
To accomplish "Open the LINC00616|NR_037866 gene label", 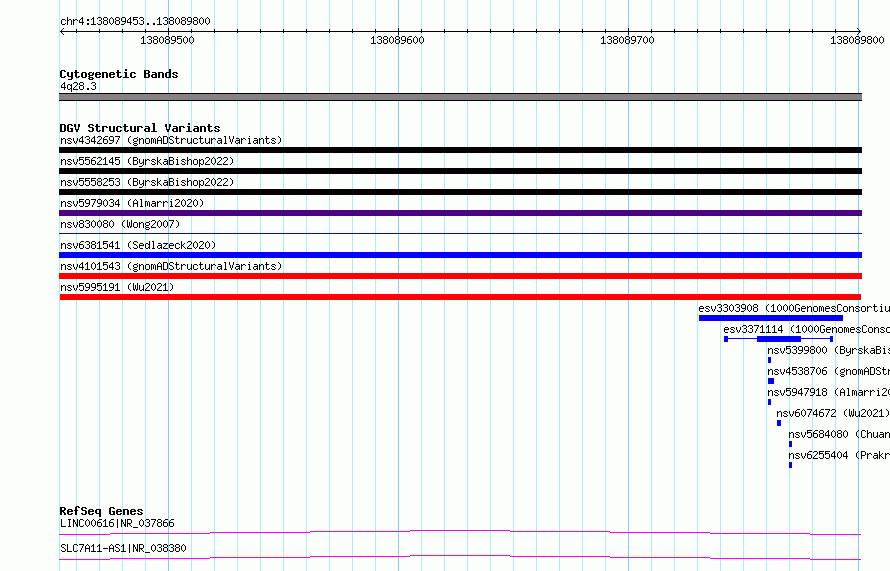I will (x=117, y=523).
